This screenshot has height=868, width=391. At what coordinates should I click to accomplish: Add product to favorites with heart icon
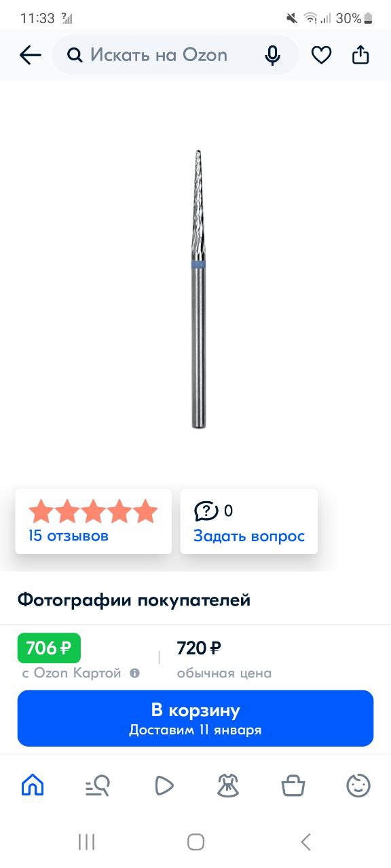click(321, 56)
